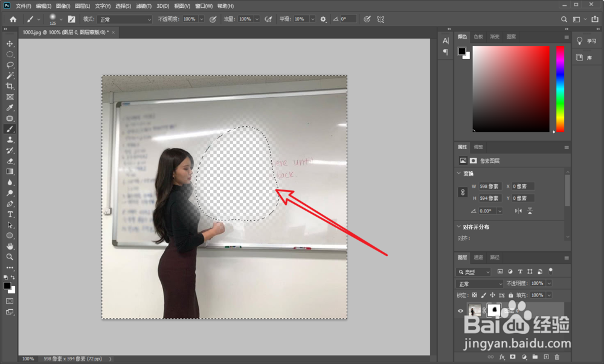604x364 pixels.
Task: Open brush settings panel icon in options bar
Action: pos(72,19)
